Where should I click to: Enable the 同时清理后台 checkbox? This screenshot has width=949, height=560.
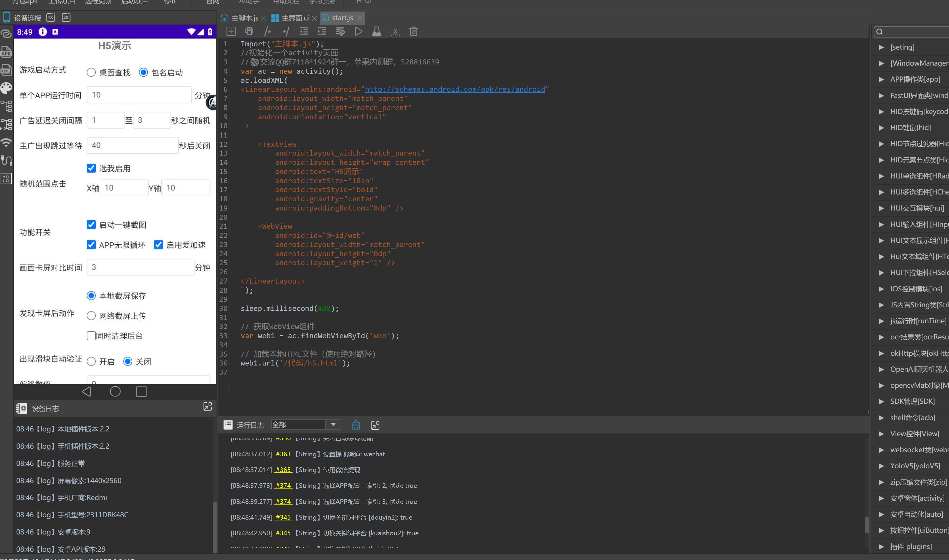[91, 336]
